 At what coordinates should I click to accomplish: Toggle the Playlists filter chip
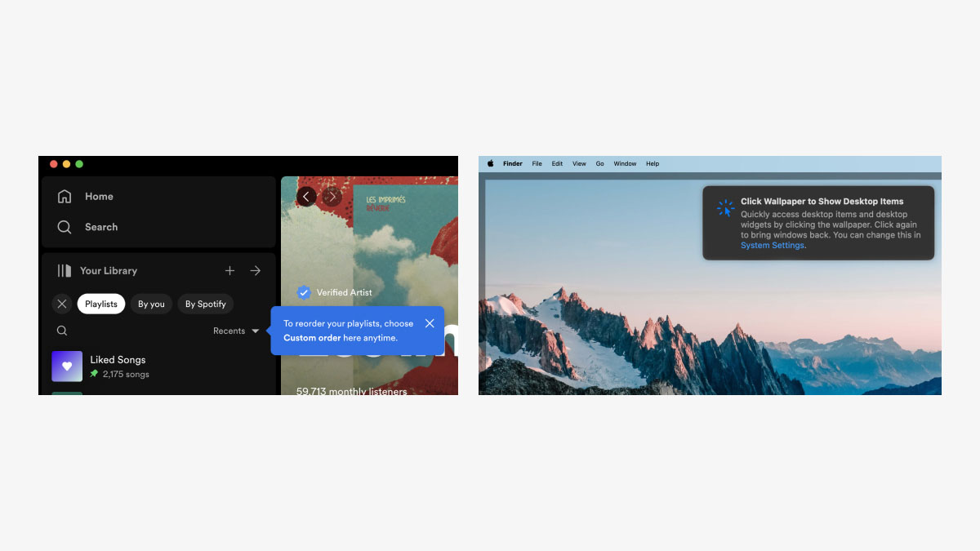(x=100, y=304)
